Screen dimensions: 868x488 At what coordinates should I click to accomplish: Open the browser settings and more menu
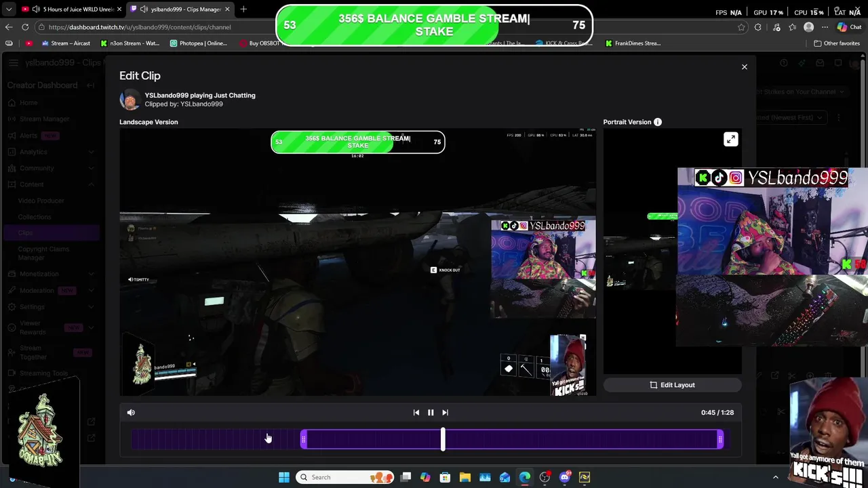825,27
